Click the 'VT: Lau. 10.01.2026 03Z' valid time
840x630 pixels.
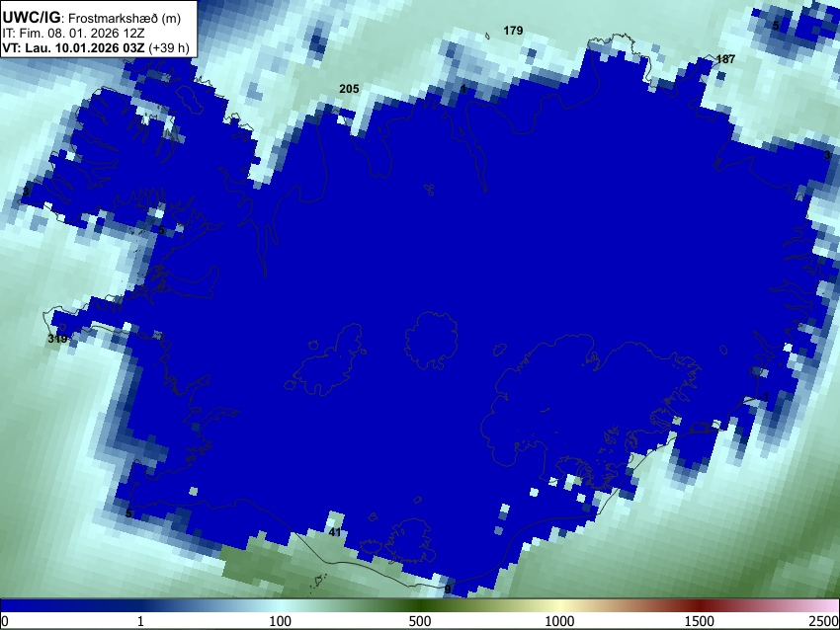73,47
